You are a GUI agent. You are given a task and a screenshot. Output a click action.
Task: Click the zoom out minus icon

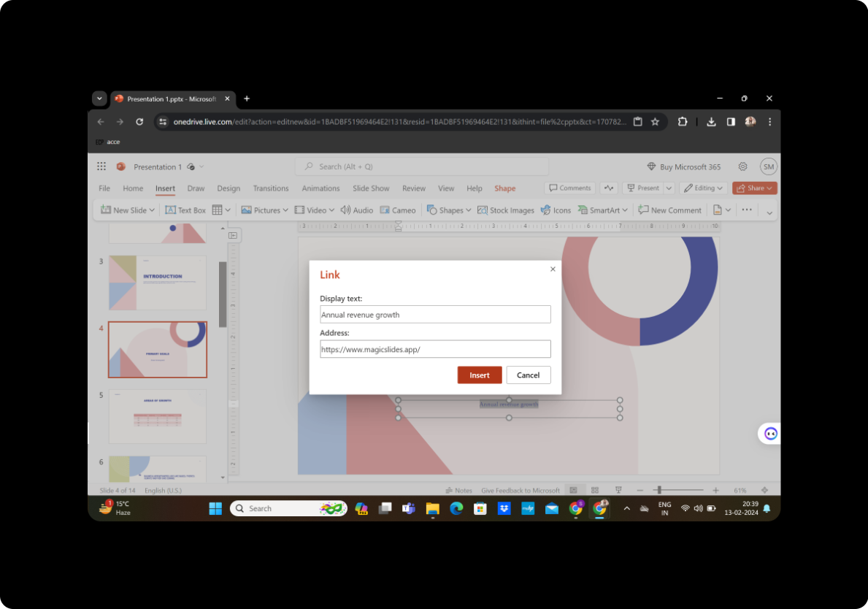(x=640, y=491)
